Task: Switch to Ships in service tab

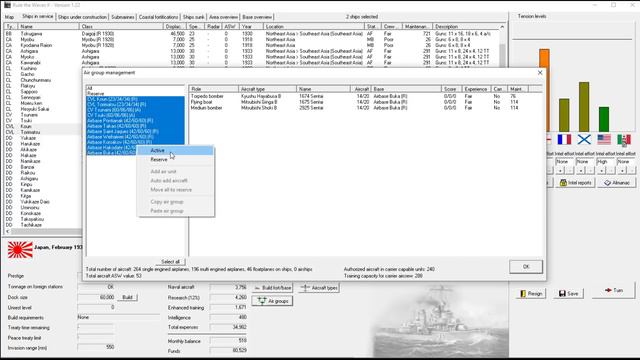Action: pyautogui.click(x=37, y=16)
